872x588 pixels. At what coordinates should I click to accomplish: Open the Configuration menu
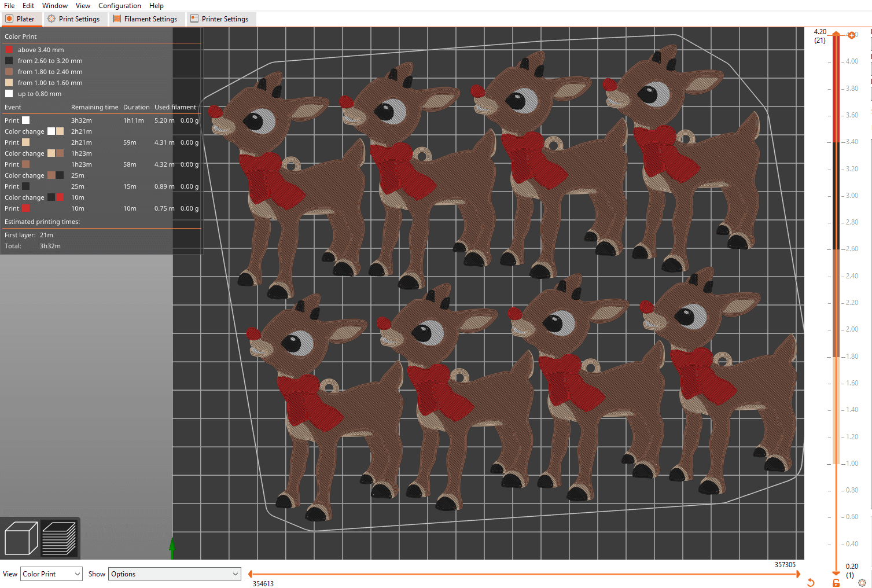tap(120, 5)
